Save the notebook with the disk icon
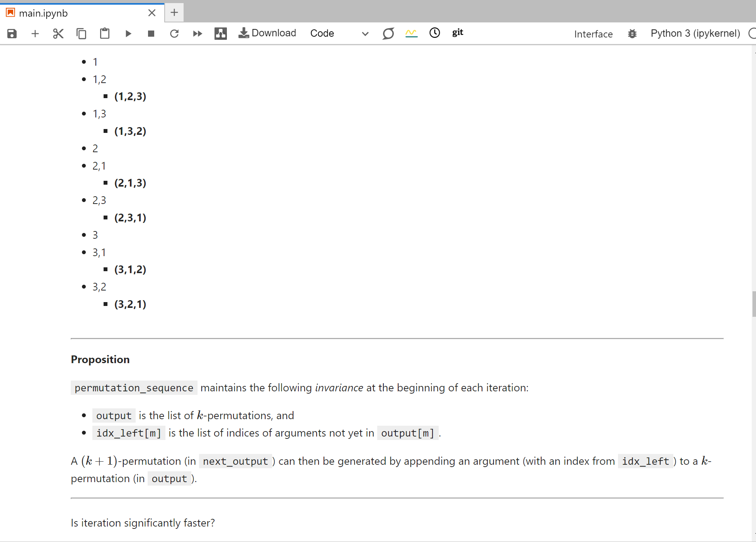 (x=12, y=34)
